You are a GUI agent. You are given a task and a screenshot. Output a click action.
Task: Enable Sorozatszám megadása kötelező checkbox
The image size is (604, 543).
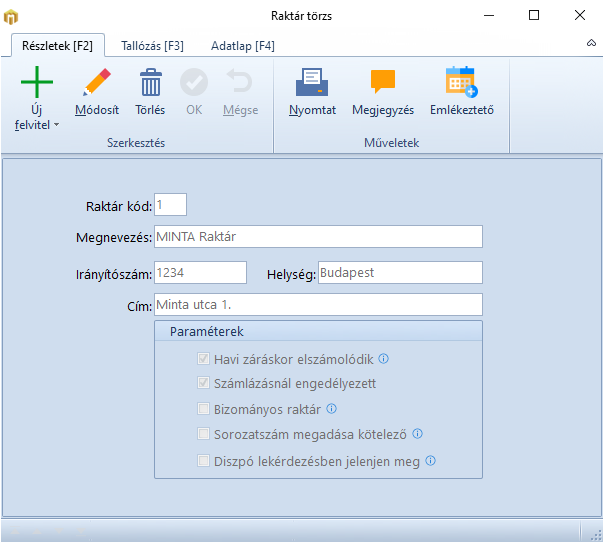(204, 435)
